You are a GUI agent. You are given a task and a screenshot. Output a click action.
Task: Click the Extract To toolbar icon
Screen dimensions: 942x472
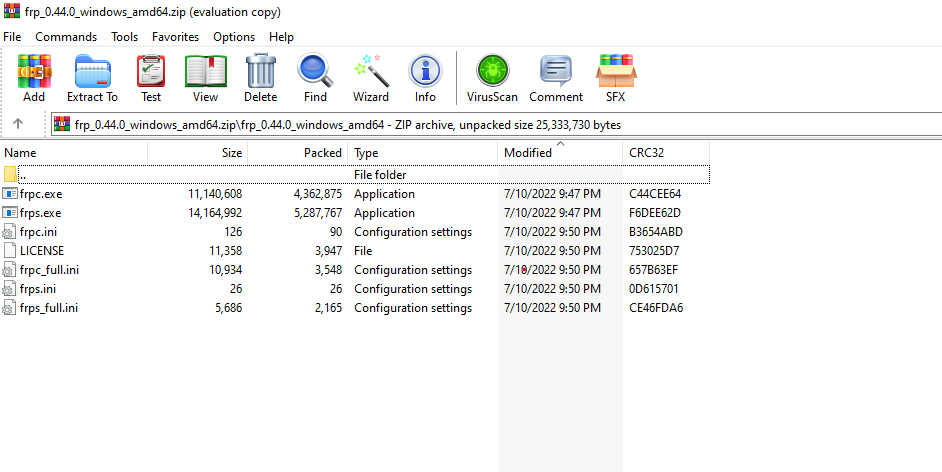click(x=93, y=71)
